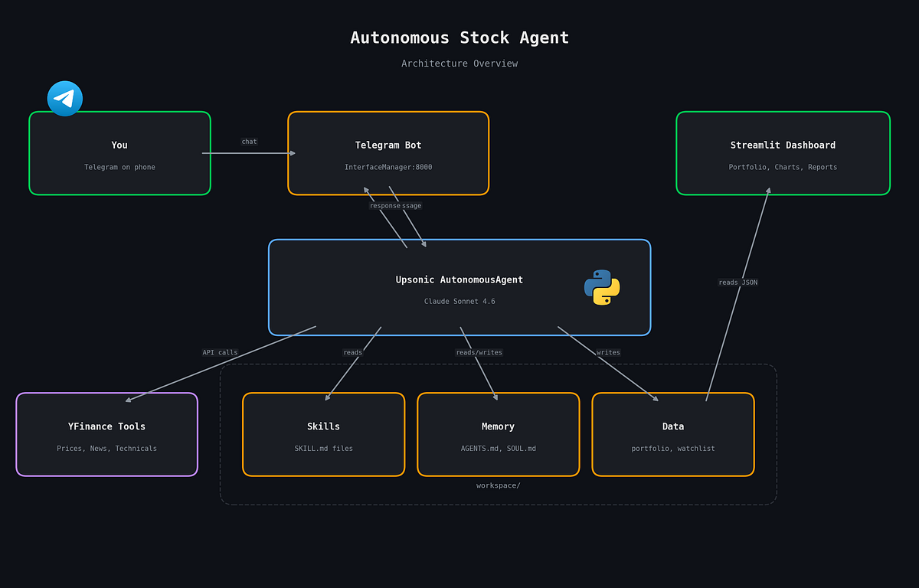This screenshot has width=919, height=588.
Task: Click the "SKILL.md files" text
Action: pos(323,449)
